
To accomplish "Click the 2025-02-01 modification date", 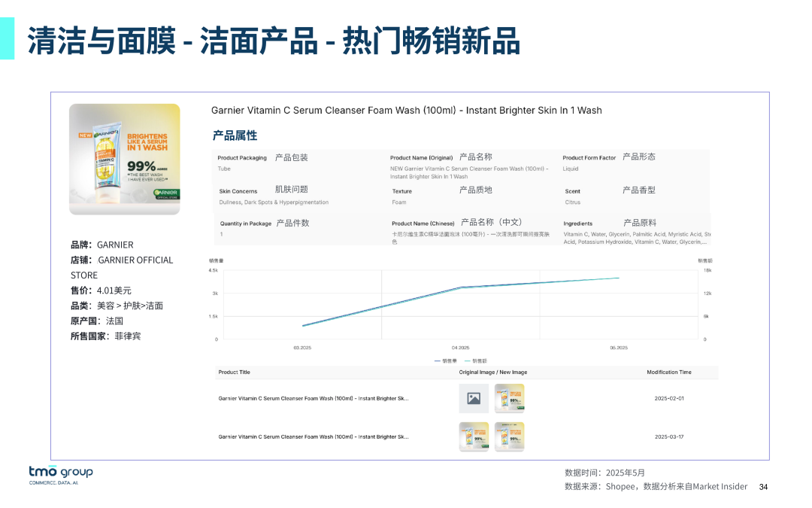I will click(x=669, y=399).
